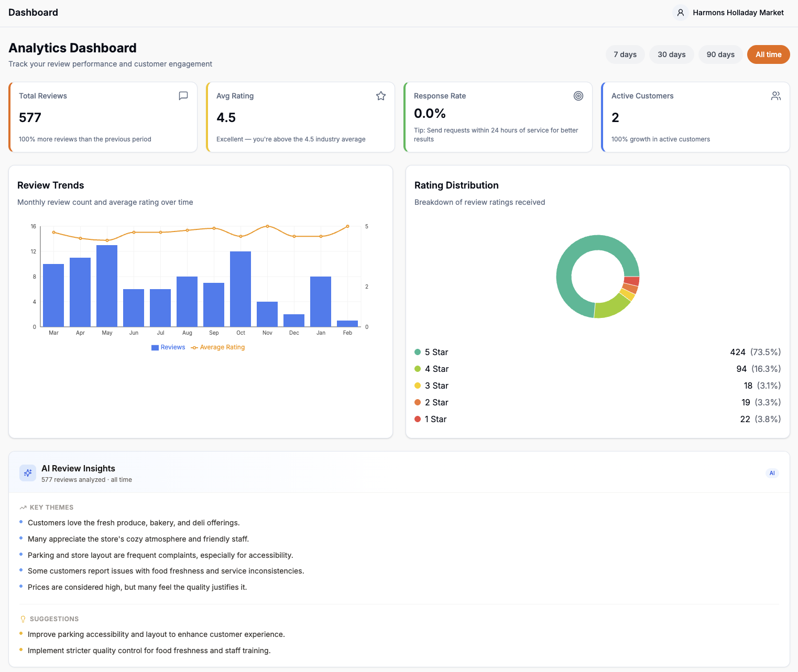Viewport: 798px width, 672px height.
Task: Click the Key Themes trend arrow icon
Action: click(x=23, y=508)
